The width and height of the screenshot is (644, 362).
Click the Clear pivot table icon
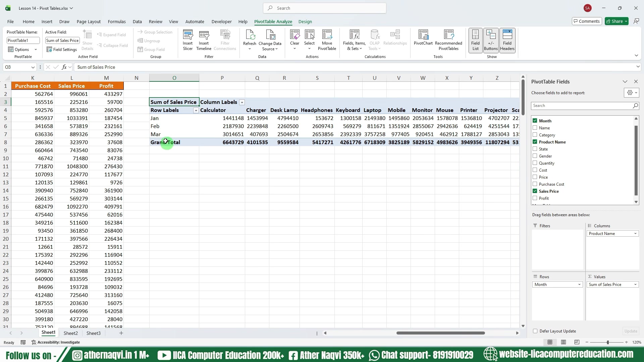294,40
